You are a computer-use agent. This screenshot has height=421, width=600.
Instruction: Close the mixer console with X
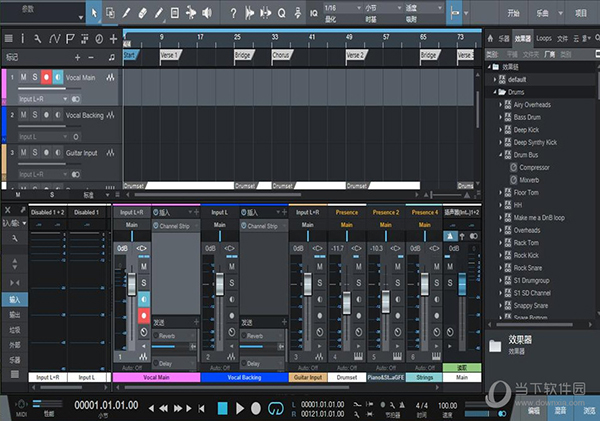pyautogui.click(x=8, y=210)
